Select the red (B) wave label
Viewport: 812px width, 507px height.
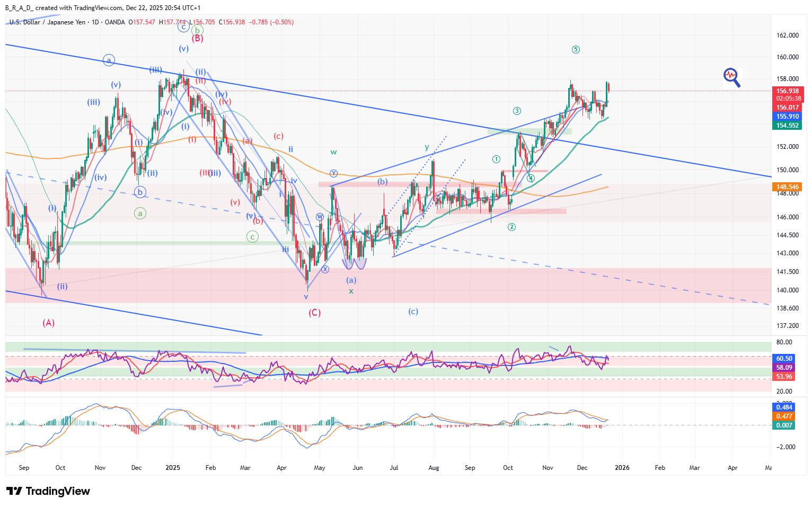(197, 38)
